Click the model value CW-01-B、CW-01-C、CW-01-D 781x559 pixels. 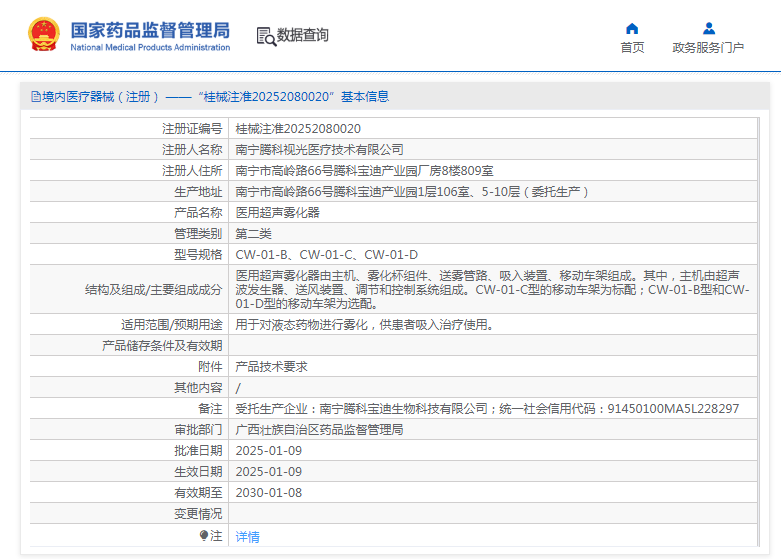click(326, 255)
